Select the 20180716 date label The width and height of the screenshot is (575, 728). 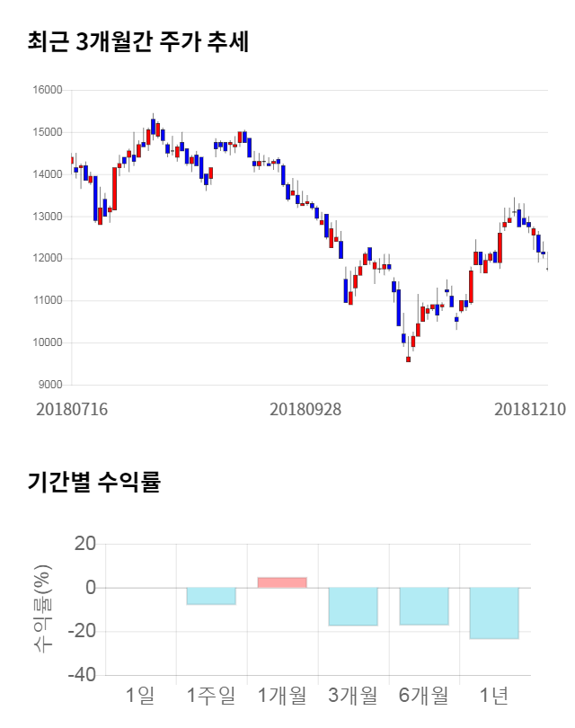point(72,408)
